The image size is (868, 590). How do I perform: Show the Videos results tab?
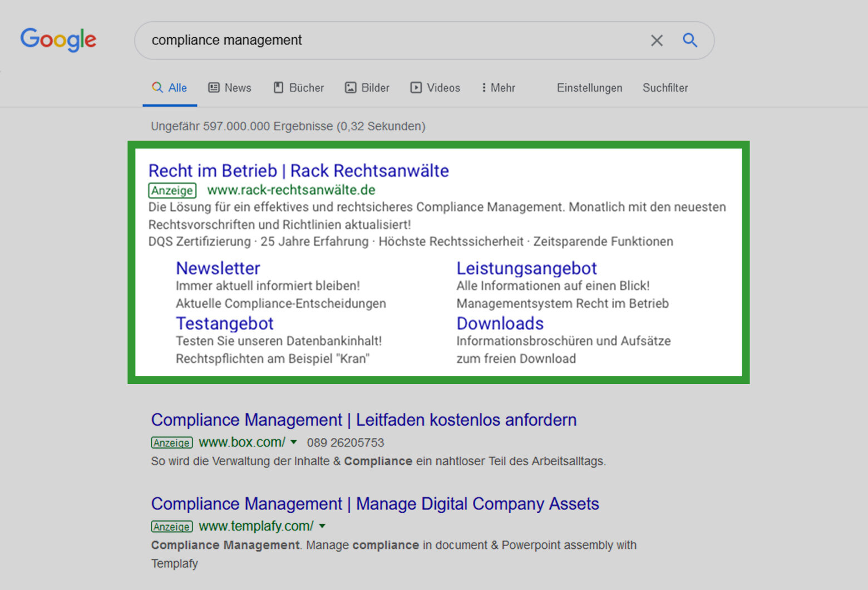click(436, 88)
